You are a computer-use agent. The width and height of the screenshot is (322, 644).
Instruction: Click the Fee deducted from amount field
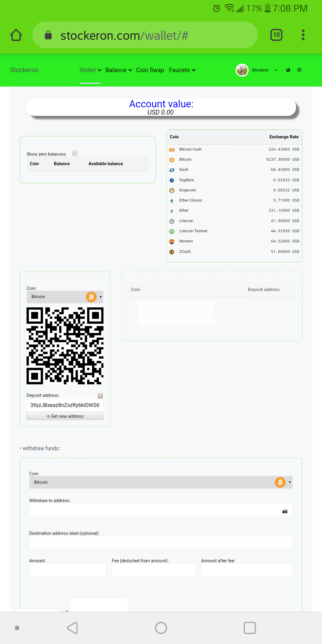tap(154, 570)
